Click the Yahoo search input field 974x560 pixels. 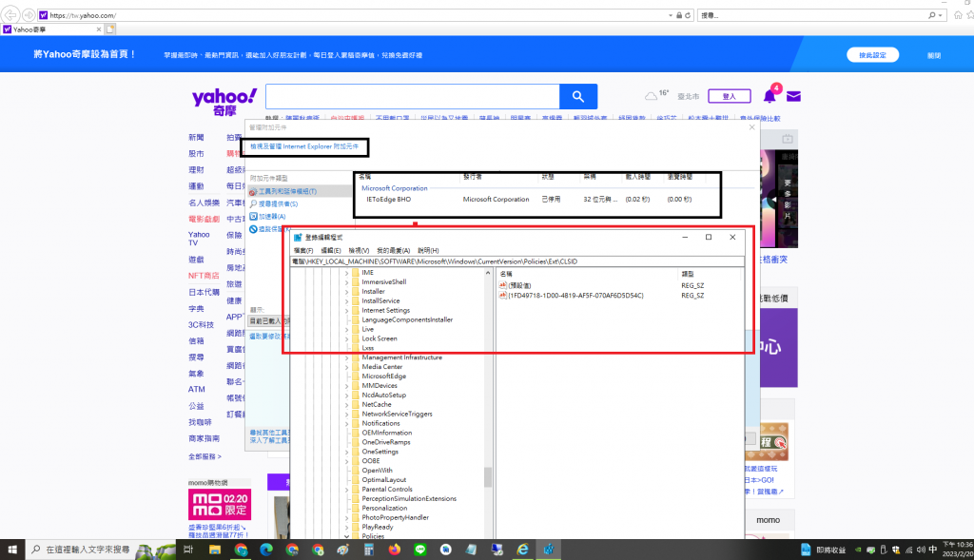point(413,96)
